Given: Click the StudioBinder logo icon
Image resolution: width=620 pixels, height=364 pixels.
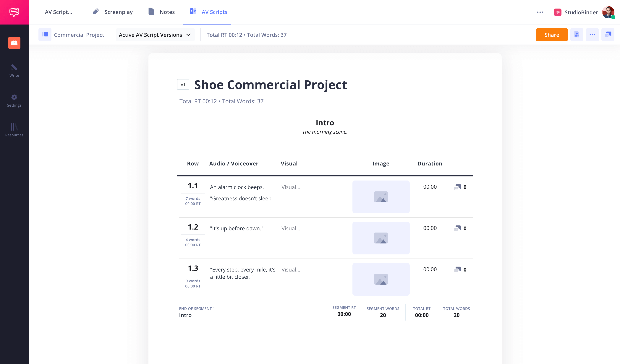Looking at the screenshot, I should click(14, 12).
